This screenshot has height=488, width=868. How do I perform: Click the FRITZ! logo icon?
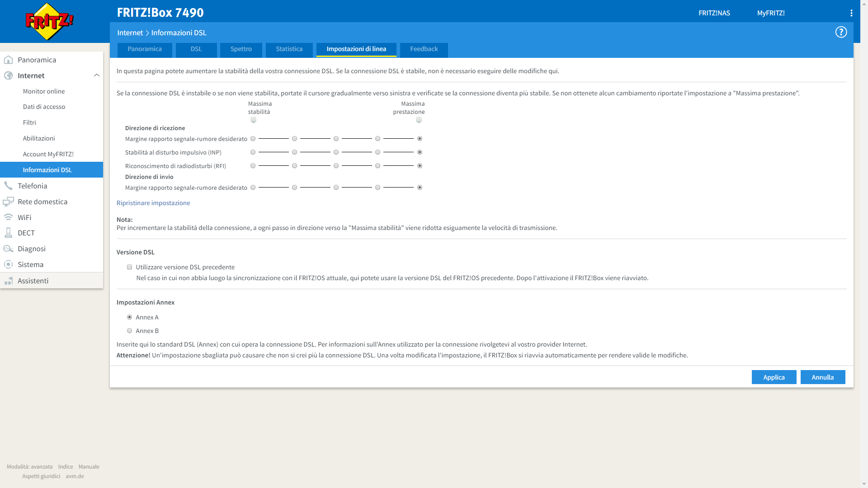(49, 21)
